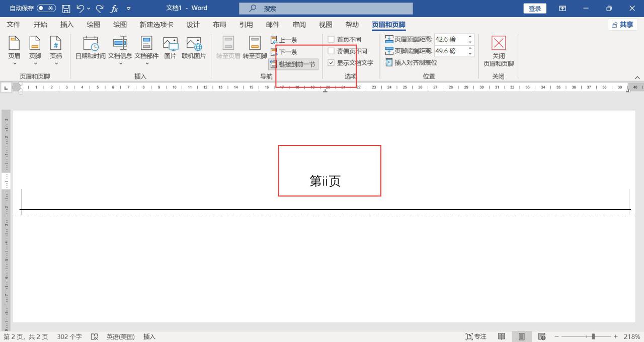
Task: Switch to the Design (设计) tab
Action: click(x=193, y=25)
